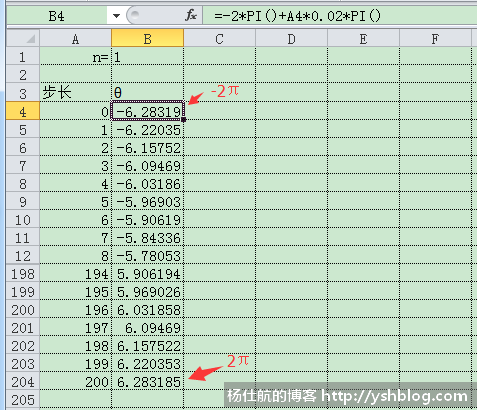Image resolution: width=477 pixels, height=410 pixels.
Task: Click the fx Insert Function icon
Action: click(191, 15)
